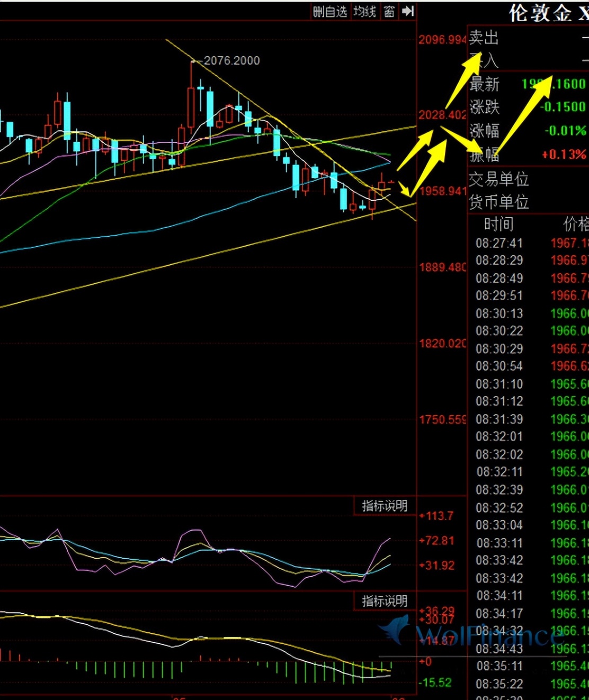
Task: Click the 货币单位 label
Action: 498,202
